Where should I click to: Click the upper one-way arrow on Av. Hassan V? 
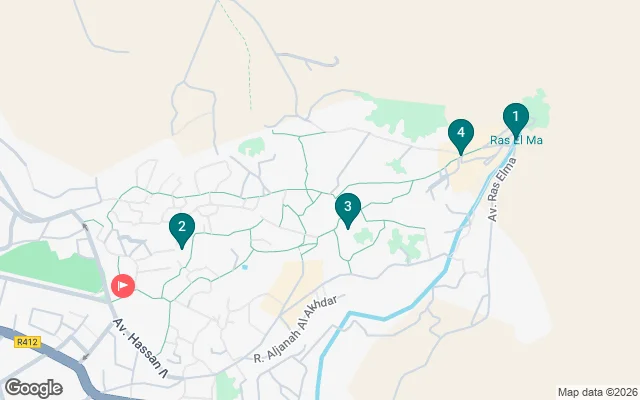pos(85,226)
